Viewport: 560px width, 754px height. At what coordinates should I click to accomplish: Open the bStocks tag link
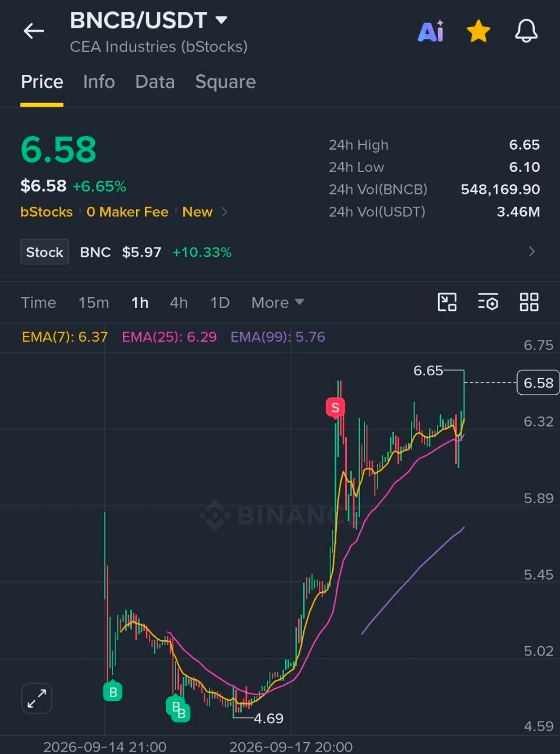pos(47,212)
